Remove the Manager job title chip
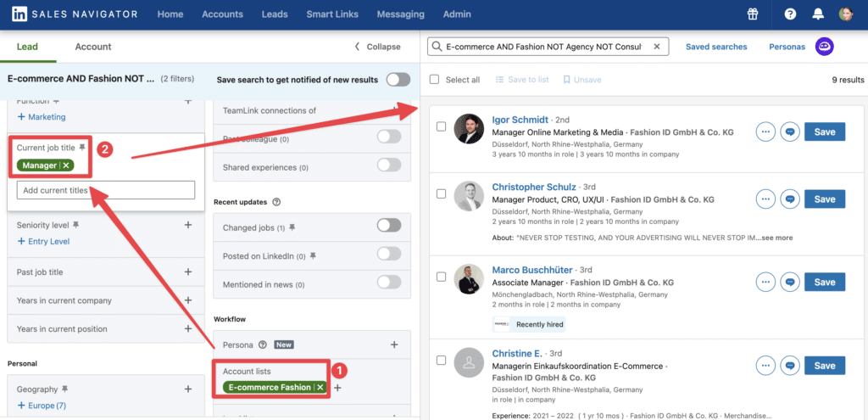Image resolution: width=868 pixels, height=420 pixels. pyautogui.click(x=66, y=165)
